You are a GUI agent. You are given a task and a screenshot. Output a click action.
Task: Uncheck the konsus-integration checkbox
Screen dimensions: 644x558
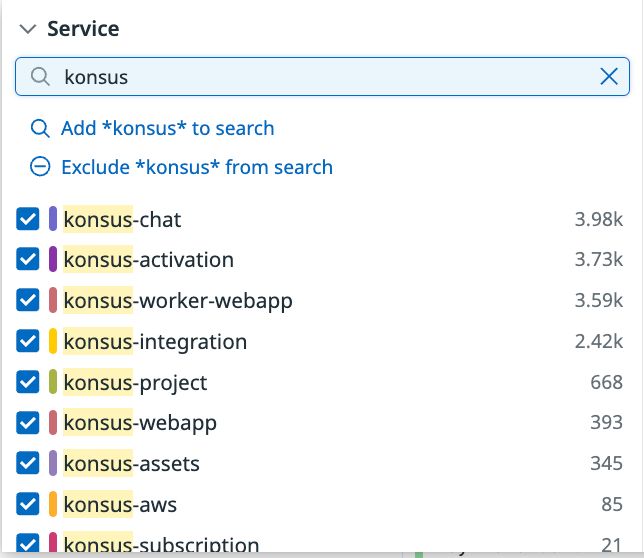pos(28,341)
